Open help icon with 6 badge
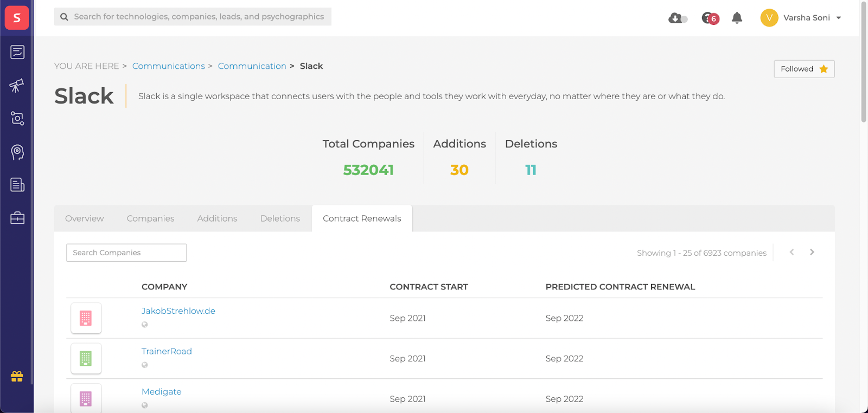868x413 pixels. (x=710, y=18)
